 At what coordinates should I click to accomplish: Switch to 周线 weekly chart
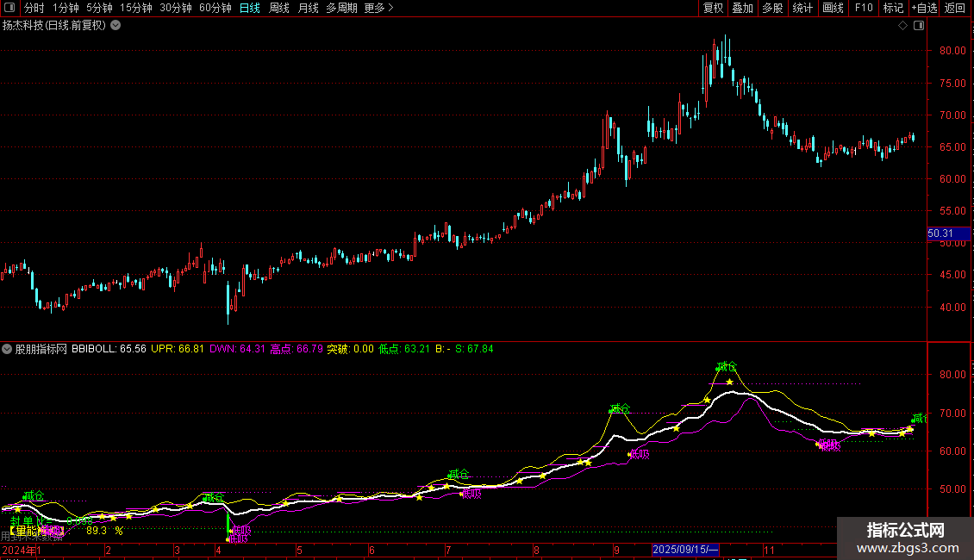279,8
